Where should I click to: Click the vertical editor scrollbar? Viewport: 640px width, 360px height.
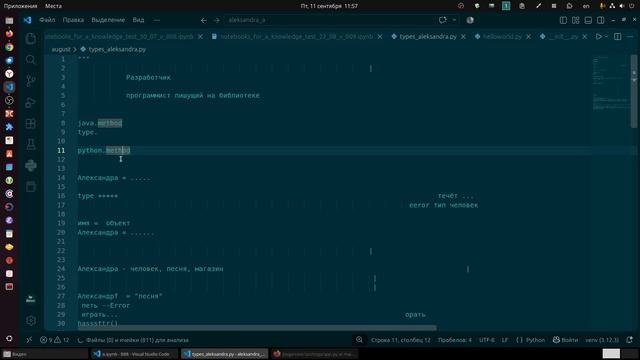[633, 91]
